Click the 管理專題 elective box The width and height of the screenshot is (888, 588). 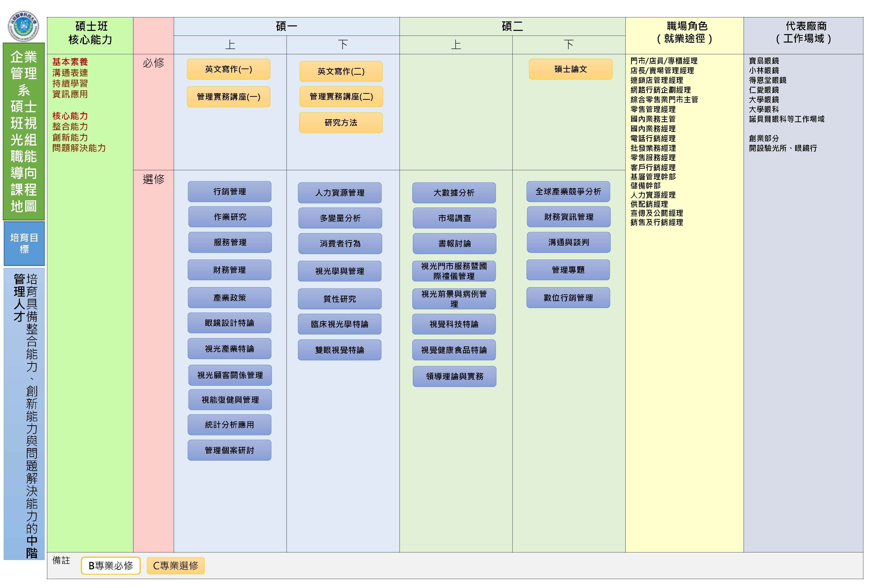pos(568,270)
